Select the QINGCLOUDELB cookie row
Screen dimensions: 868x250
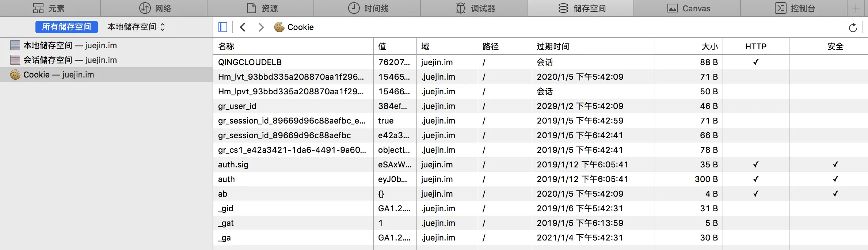pyautogui.click(x=541, y=62)
